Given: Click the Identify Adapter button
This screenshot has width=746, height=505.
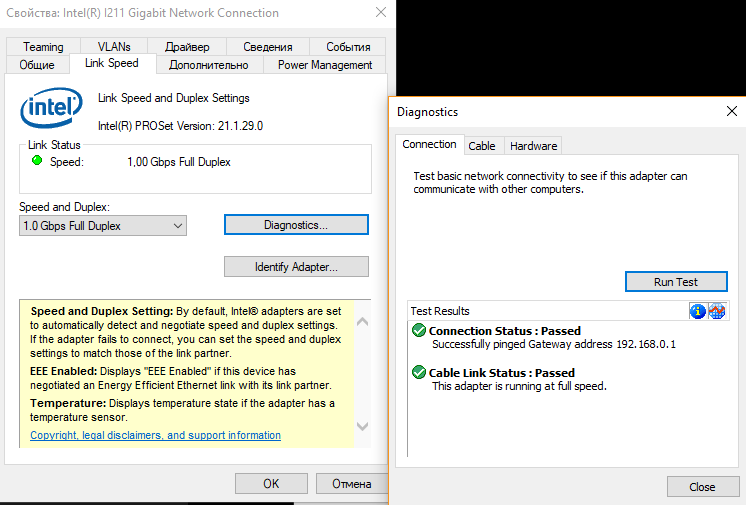Looking at the screenshot, I should tap(296, 267).
